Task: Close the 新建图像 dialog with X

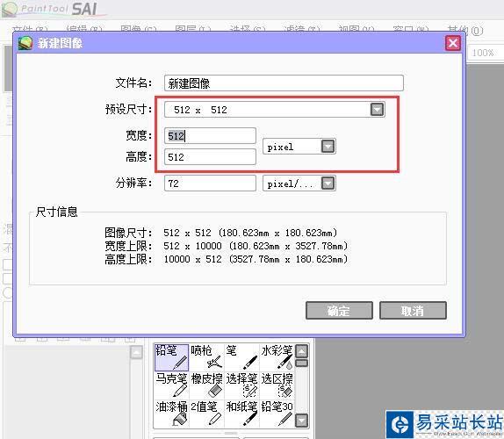Action: (x=453, y=43)
